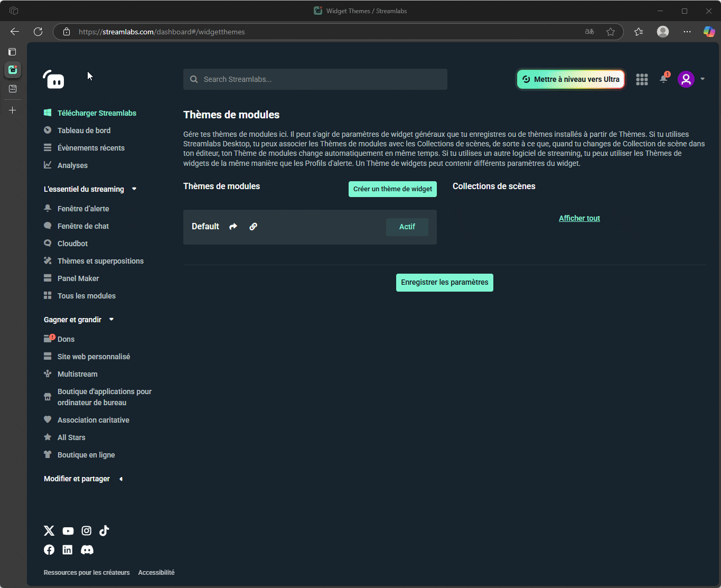Open the YouTube social icon
The image size is (721, 588).
pos(68,531)
